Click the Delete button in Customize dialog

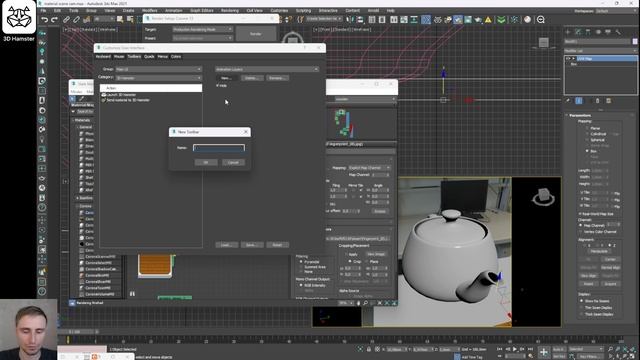(x=251, y=78)
